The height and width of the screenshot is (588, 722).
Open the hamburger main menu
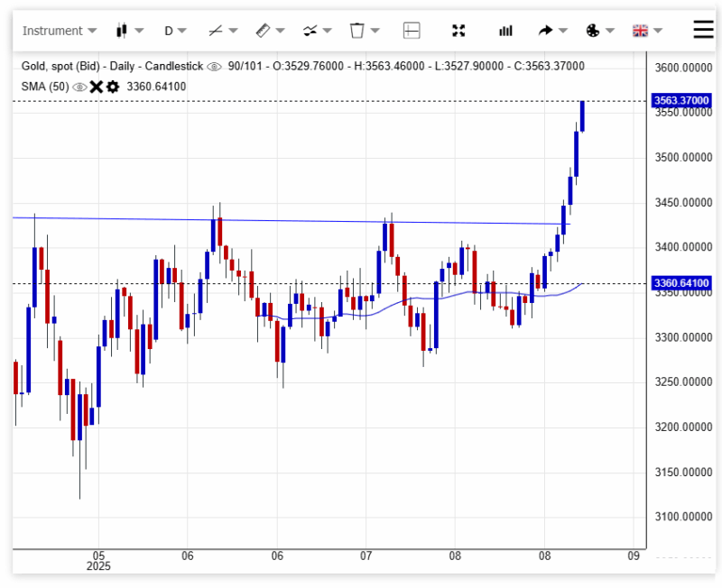704,30
